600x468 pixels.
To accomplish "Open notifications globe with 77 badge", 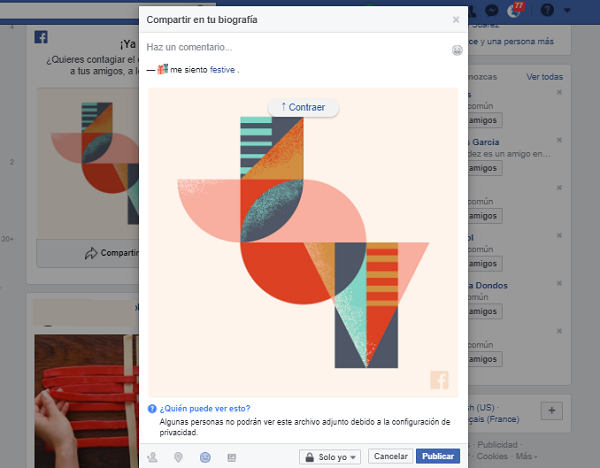I will pos(515,11).
